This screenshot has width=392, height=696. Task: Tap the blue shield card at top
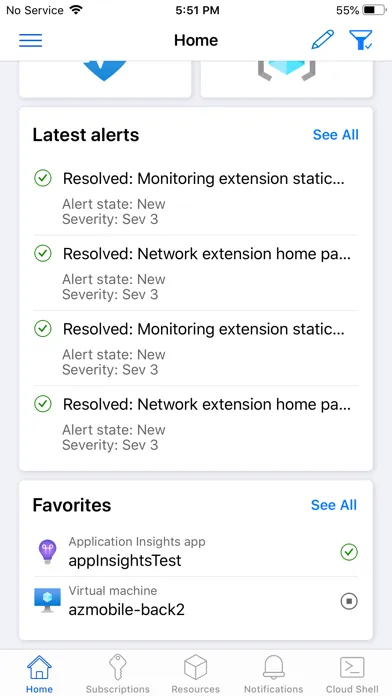click(105, 79)
